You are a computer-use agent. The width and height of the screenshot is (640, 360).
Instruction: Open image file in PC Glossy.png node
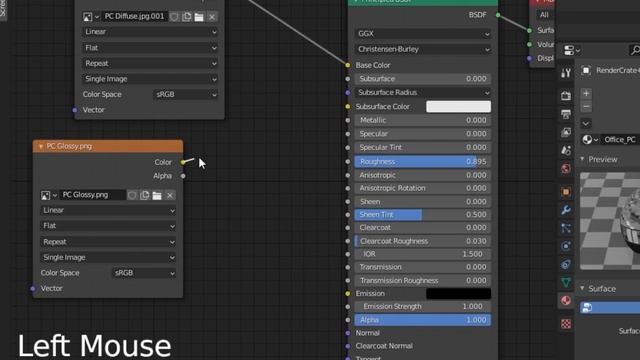(x=157, y=195)
